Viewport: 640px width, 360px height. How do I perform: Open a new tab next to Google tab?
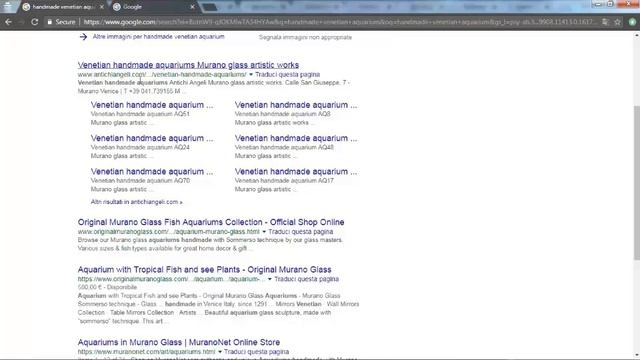(x=210, y=7)
